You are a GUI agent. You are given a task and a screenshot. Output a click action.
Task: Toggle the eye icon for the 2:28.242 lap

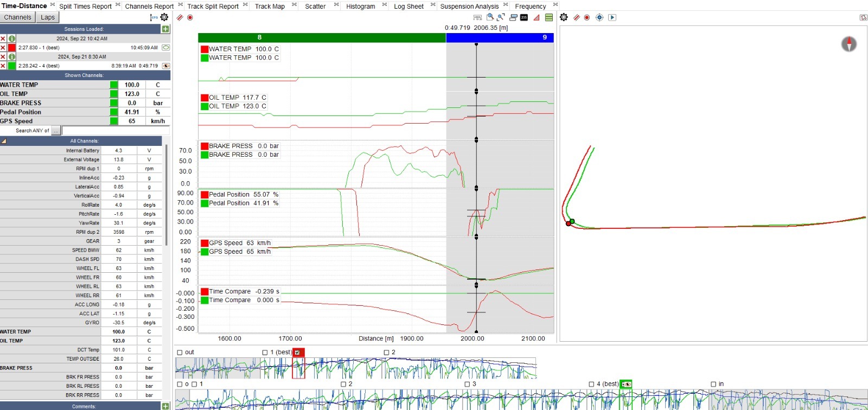click(x=166, y=66)
